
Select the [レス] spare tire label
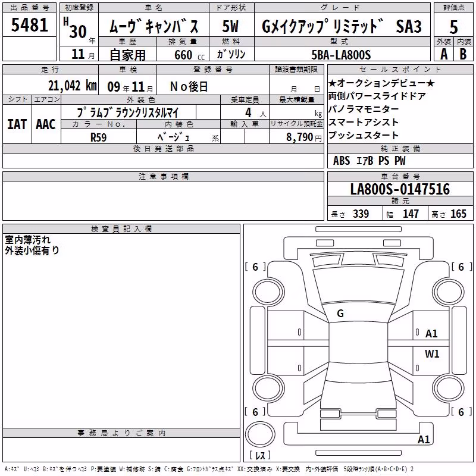(x=260, y=455)
